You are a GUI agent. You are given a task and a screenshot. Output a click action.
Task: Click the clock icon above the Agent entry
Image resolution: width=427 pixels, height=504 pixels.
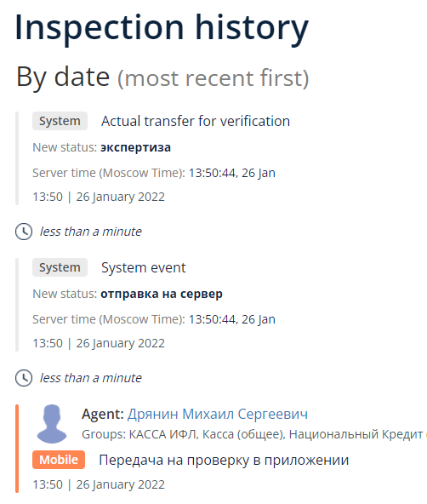pos(24,378)
